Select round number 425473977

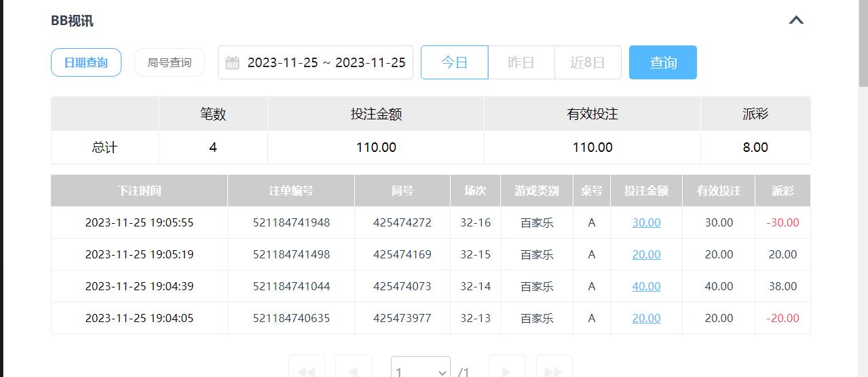coord(402,318)
